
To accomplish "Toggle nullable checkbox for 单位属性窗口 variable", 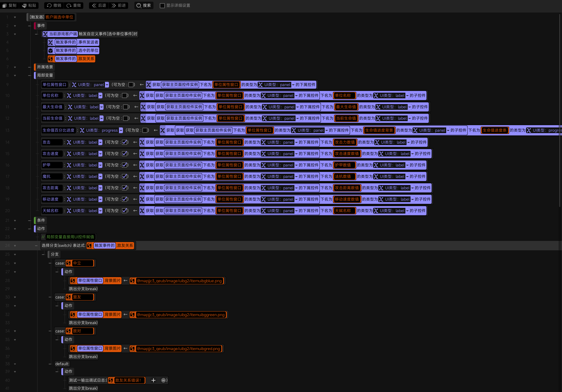I will (x=131, y=85).
